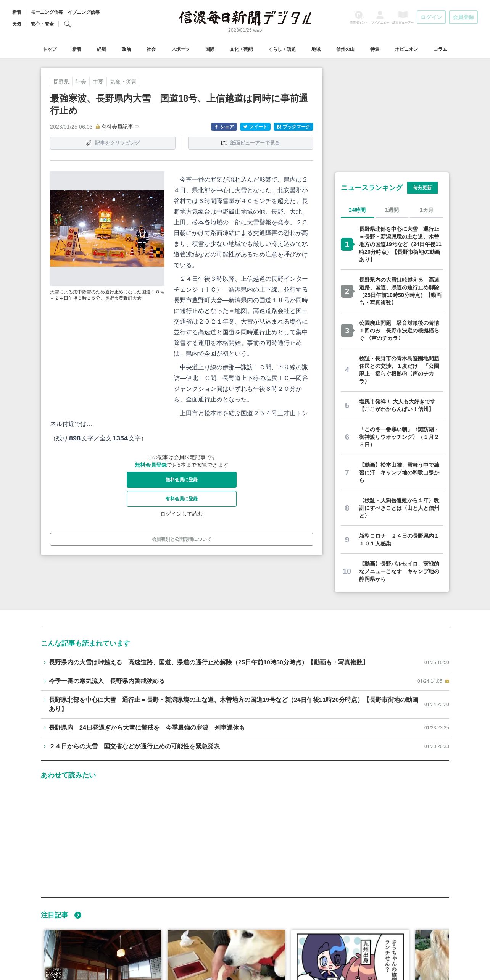The width and height of the screenshot is (490, 980).
Task: Click the B! ブックマーク button
Action: (293, 127)
